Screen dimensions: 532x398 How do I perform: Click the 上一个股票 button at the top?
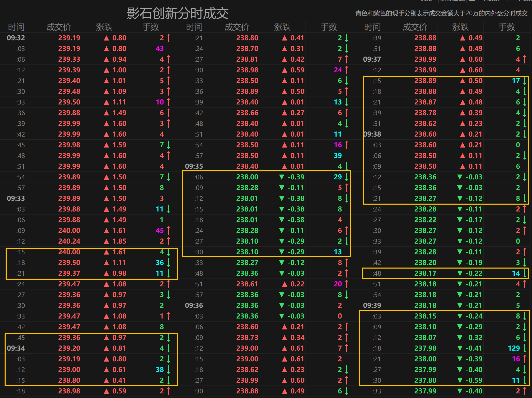pyautogui.click(x=484, y=1)
